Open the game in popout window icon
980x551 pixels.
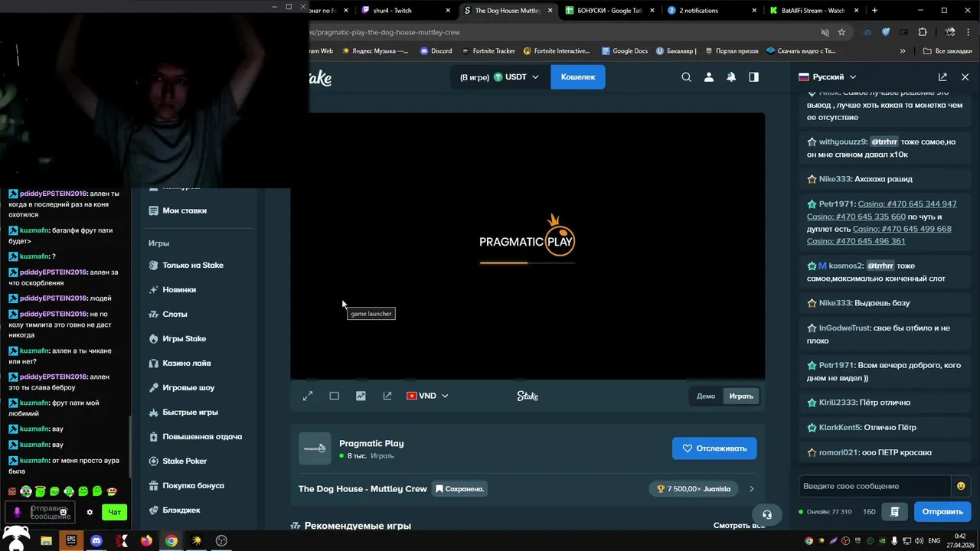tap(387, 396)
